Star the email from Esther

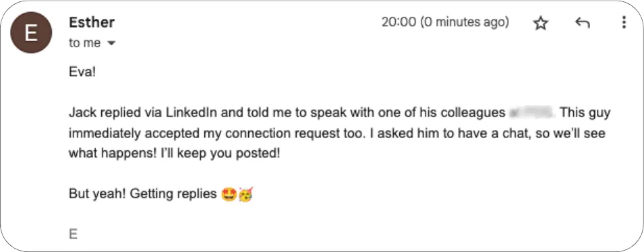(x=541, y=24)
